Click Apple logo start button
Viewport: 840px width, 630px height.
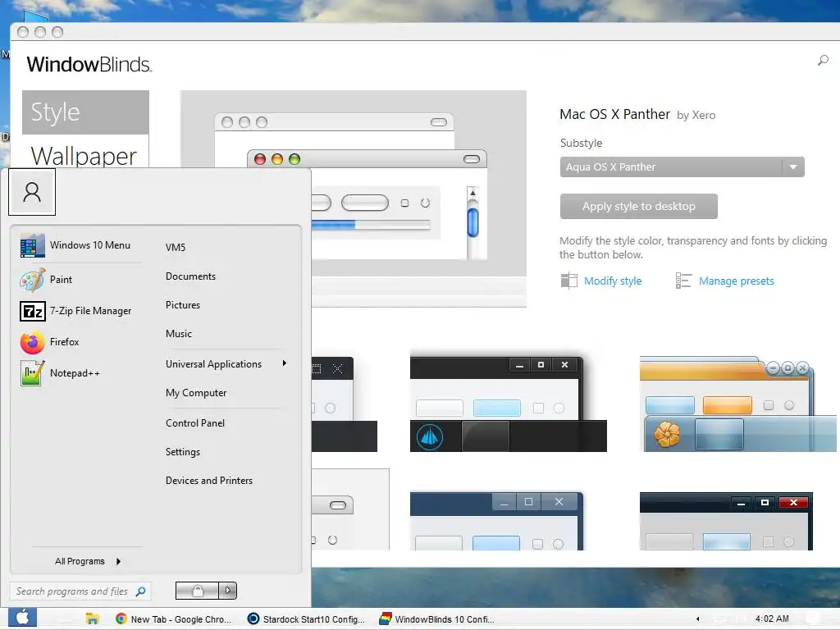(x=22, y=619)
